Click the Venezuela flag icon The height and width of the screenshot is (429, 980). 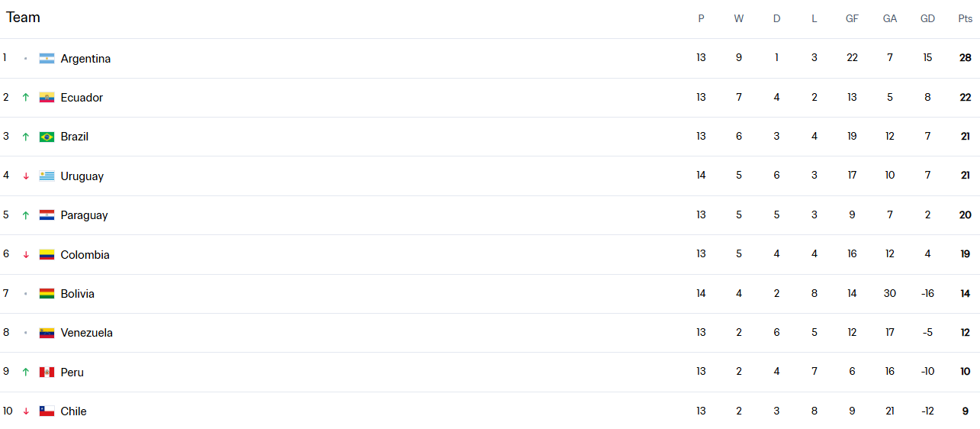click(x=47, y=333)
